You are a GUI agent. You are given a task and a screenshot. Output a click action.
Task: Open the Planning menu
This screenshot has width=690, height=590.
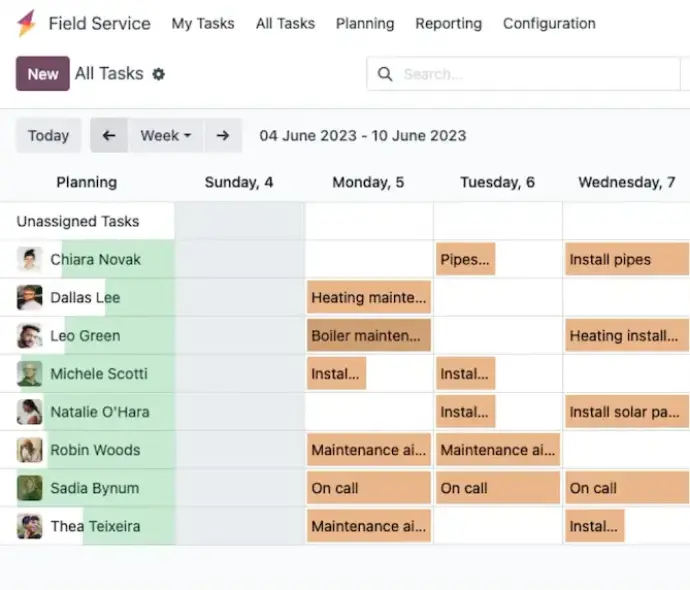pos(365,23)
